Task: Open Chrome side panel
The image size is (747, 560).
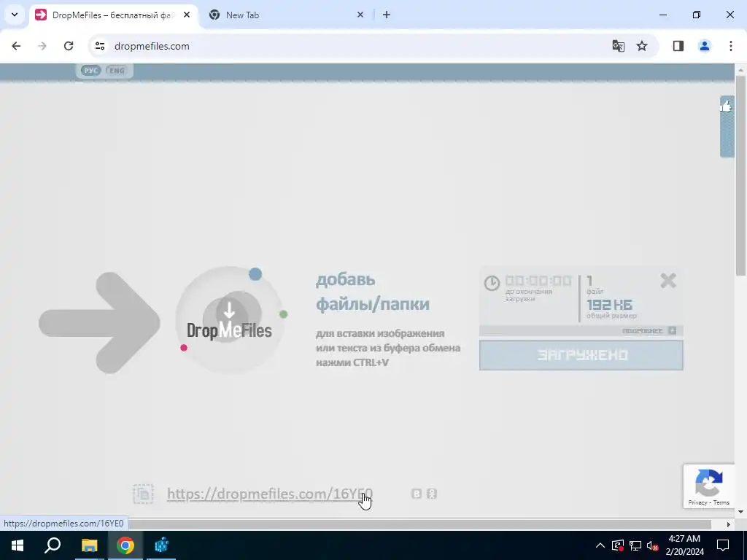Action: pyautogui.click(x=678, y=46)
